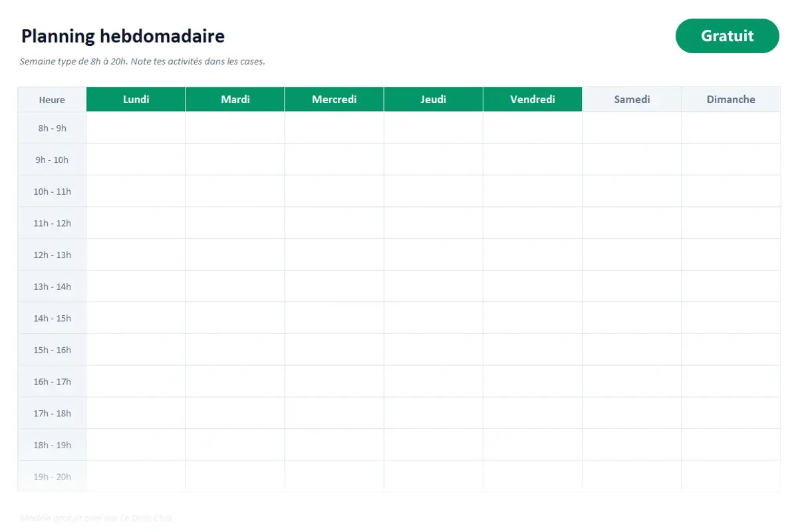Screen dimensions: 798x532
Task: Click the 11h - 12h time label
Action: tap(52, 223)
